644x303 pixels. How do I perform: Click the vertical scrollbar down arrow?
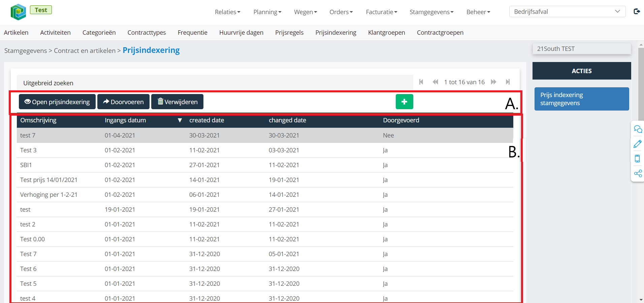pyautogui.click(x=641, y=300)
